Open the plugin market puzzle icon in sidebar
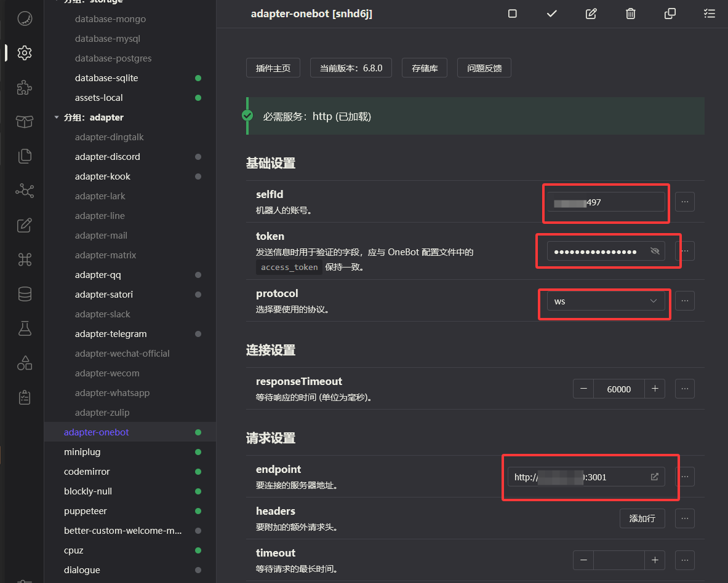Screen dimensions: 728x583 tap(25, 87)
